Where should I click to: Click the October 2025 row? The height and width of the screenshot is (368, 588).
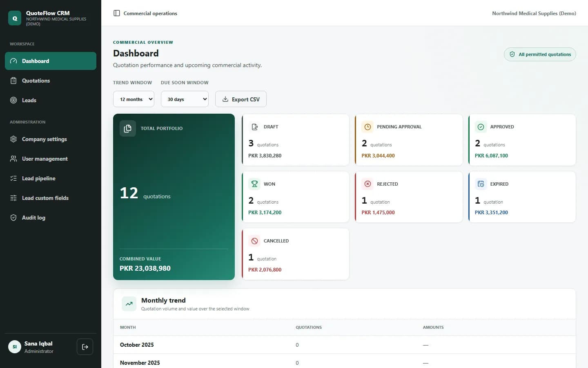(345, 345)
